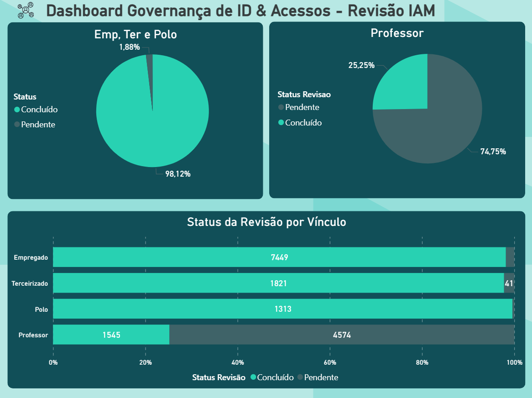The image size is (532, 398).
Task: Select the Empregado Pendente bar segment
Action: (510, 257)
